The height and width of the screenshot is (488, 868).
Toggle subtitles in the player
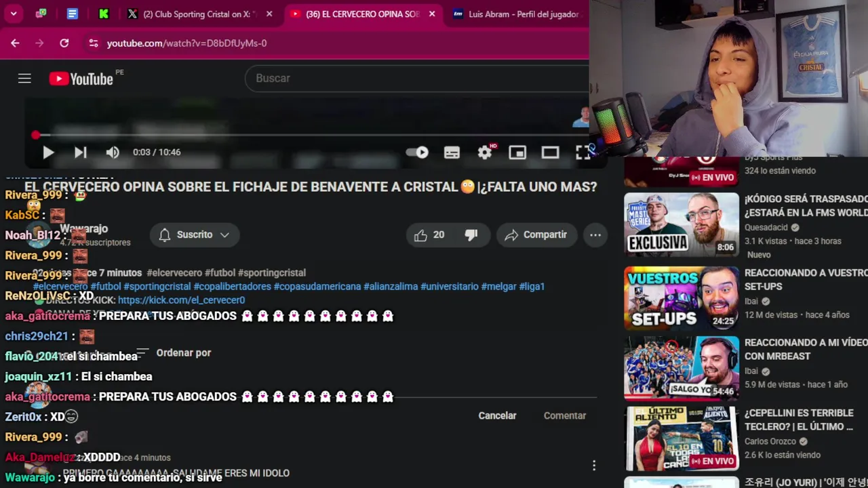(x=452, y=152)
